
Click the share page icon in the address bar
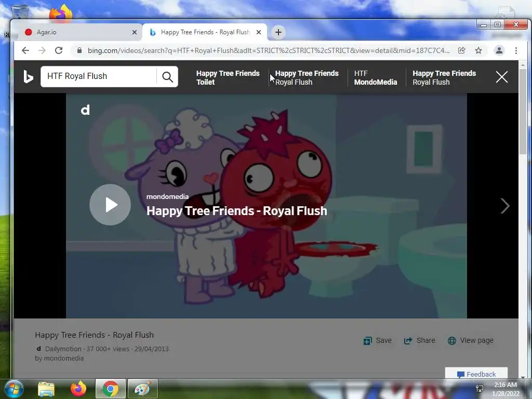coord(461,50)
